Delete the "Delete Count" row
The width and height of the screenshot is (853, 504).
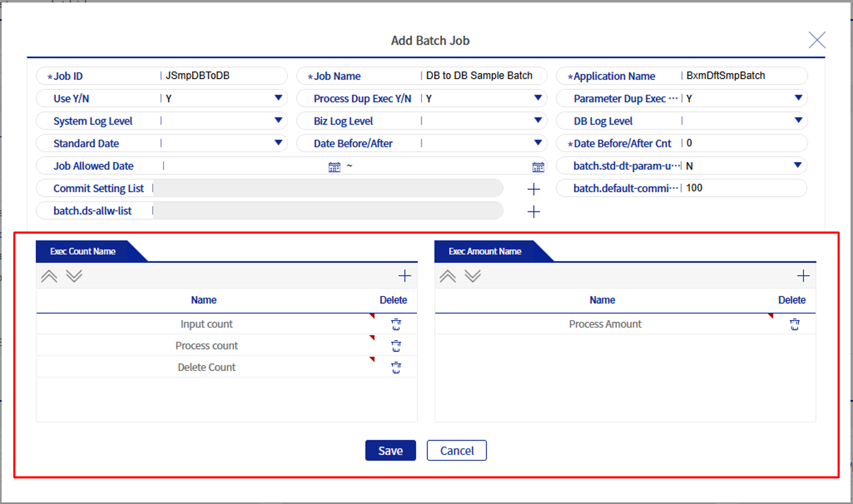(396, 367)
